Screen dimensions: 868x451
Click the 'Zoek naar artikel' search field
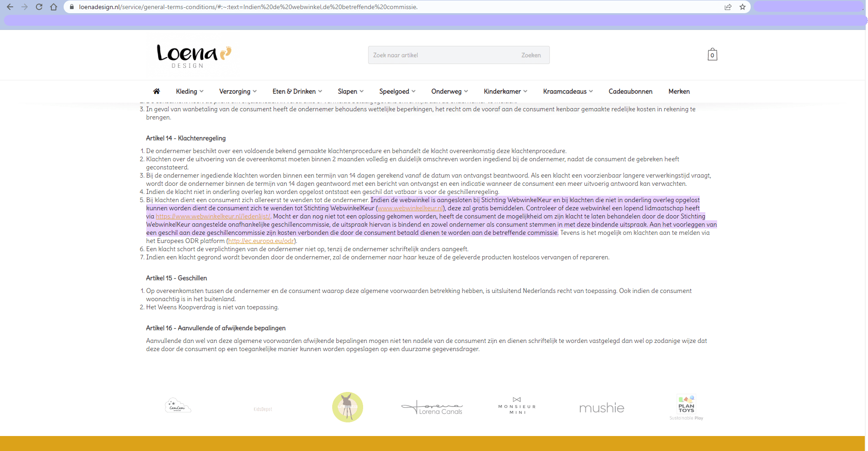[441, 55]
